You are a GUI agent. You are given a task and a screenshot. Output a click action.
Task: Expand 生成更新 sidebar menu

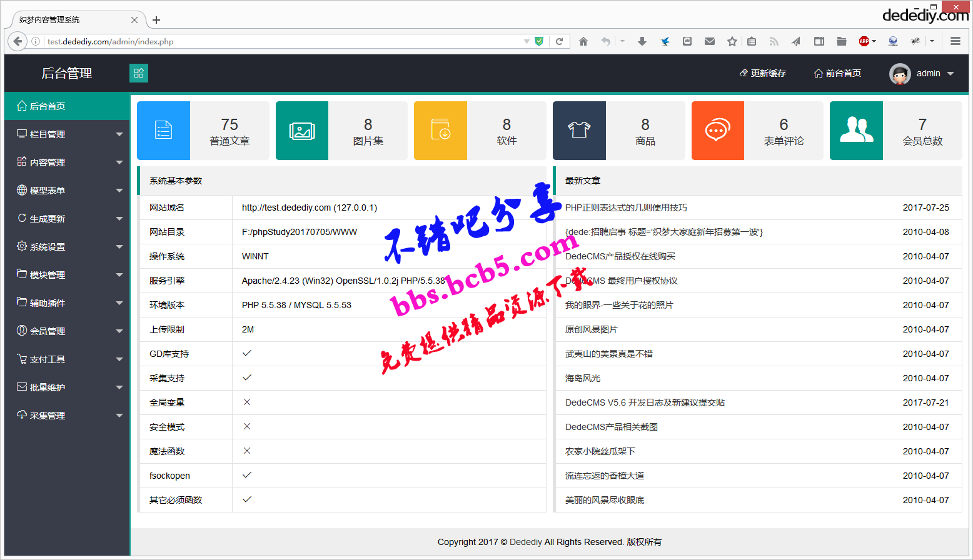pyautogui.click(x=67, y=219)
